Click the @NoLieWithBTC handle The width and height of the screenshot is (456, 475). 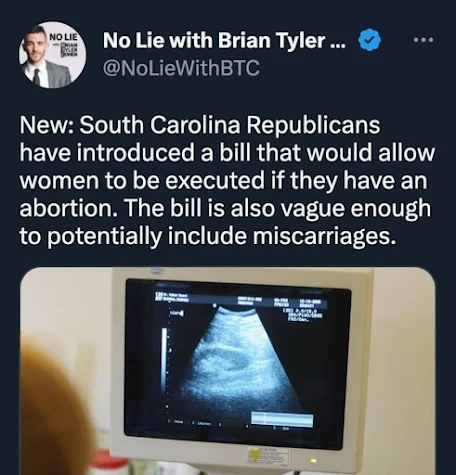(181, 68)
